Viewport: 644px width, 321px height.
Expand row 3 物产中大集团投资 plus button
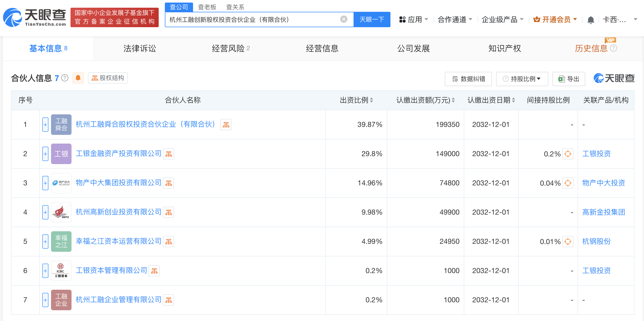tap(45, 183)
